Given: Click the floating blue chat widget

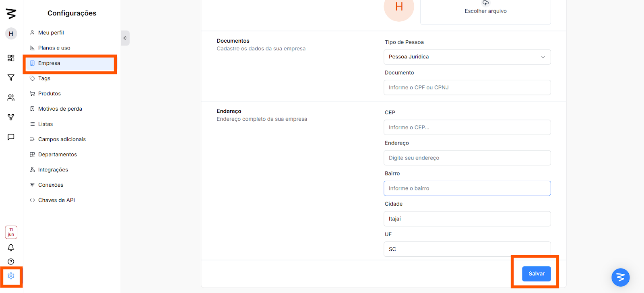Looking at the screenshot, I should click(620, 277).
